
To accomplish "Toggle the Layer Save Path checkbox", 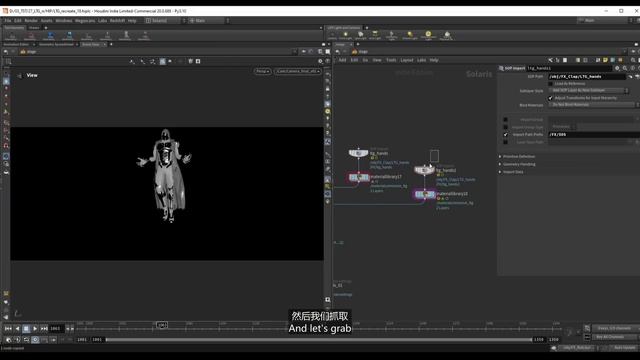I will pos(505,142).
